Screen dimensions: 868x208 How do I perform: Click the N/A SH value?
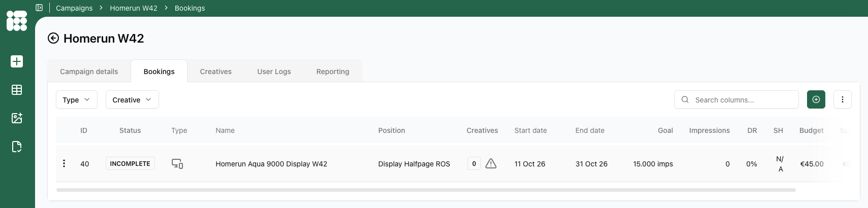click(780, 164)
